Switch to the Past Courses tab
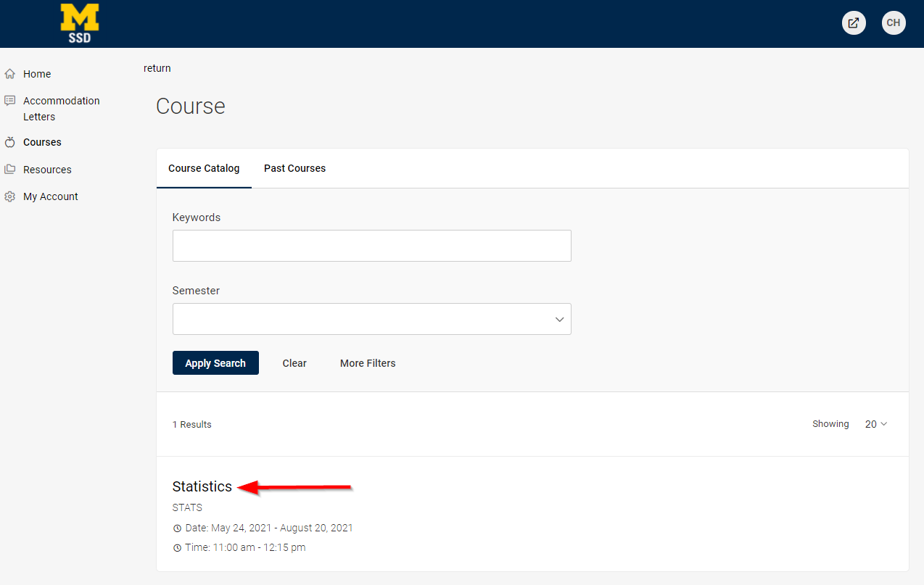The image size is (924, 585). (294, 168)
